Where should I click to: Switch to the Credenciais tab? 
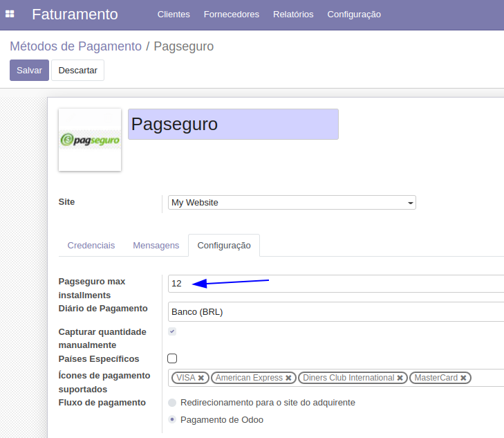coord(91,246)
